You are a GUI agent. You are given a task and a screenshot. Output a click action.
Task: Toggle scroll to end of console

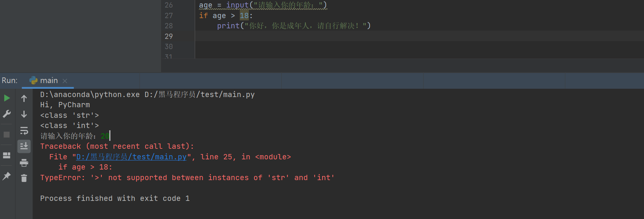[24, 146]
